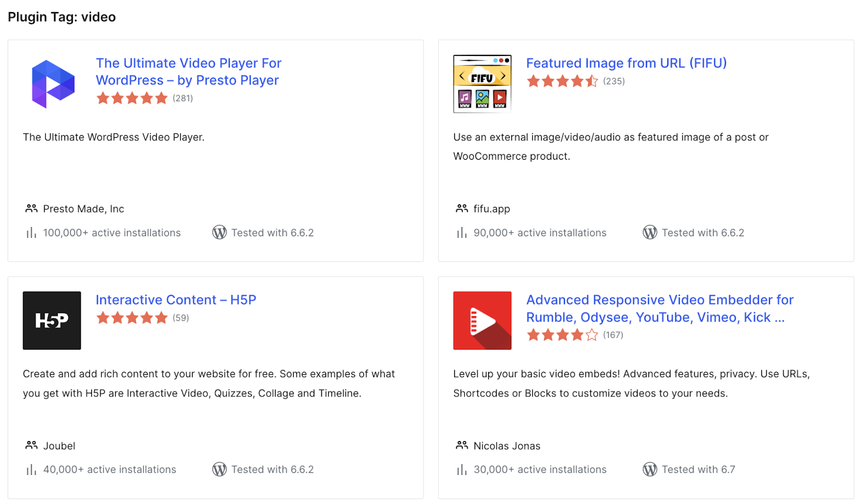This screenshot has width=861, height=504.
Task: Click the FIFU description about external image/video/audio
Action: [x=611, y=146]
